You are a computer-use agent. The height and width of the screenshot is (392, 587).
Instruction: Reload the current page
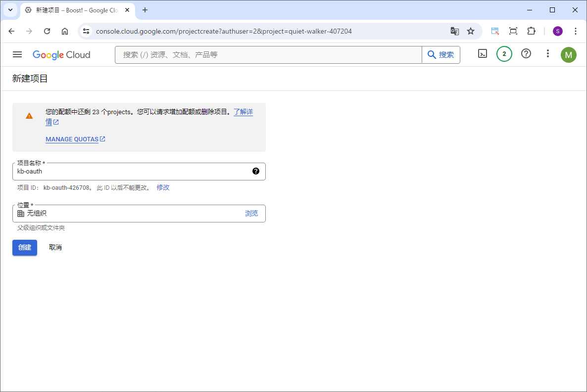tap(47, 31)
